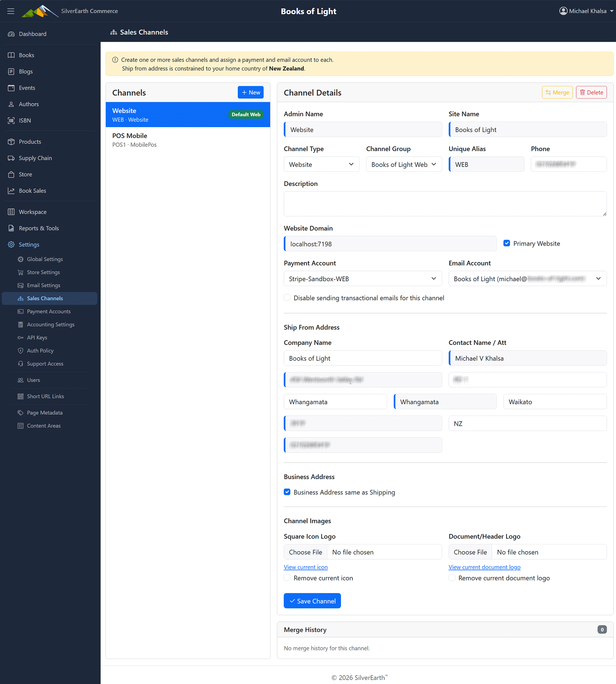Viewport: 616px width, 684px height.
Task: Click the Admin Name input field
Action: (363, 129)
